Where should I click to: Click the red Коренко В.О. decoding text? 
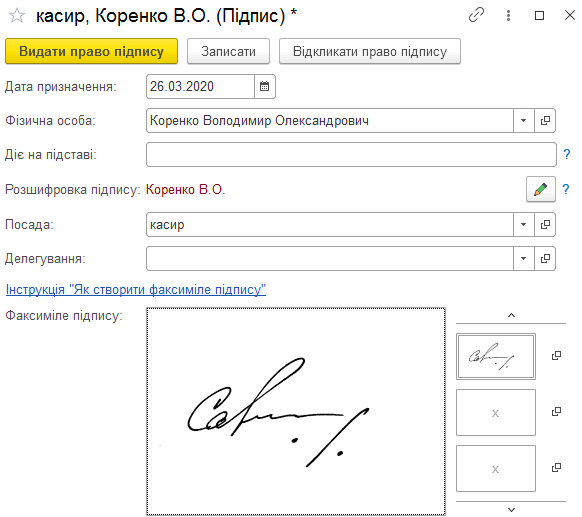coord(186,189)
